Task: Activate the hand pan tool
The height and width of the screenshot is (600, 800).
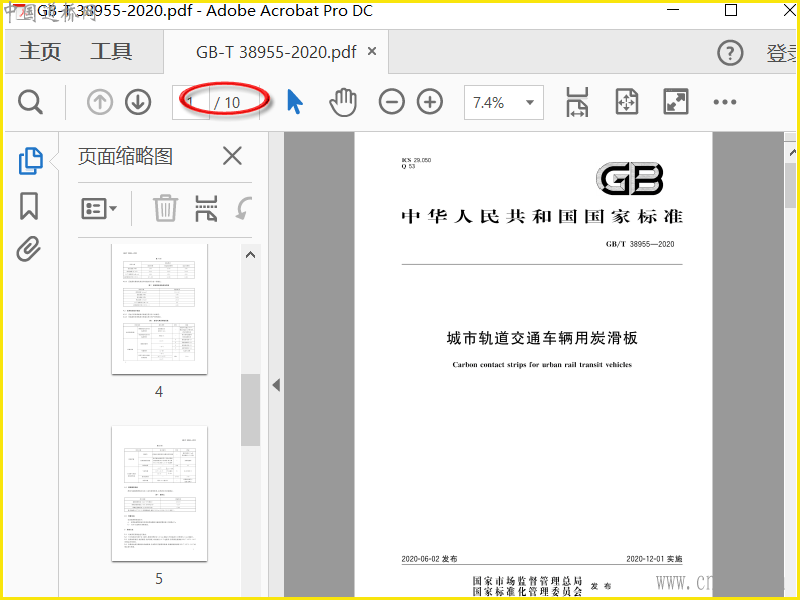Action: [343, 102]
